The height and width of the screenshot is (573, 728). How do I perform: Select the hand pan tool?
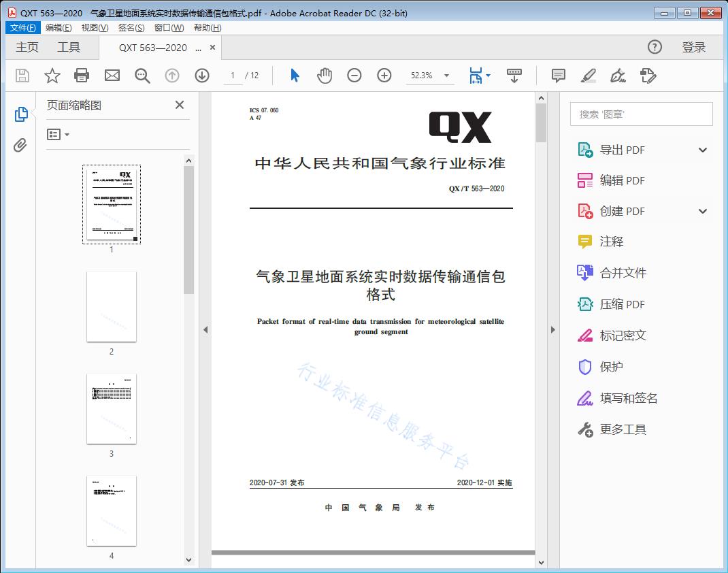pos(325,76)
